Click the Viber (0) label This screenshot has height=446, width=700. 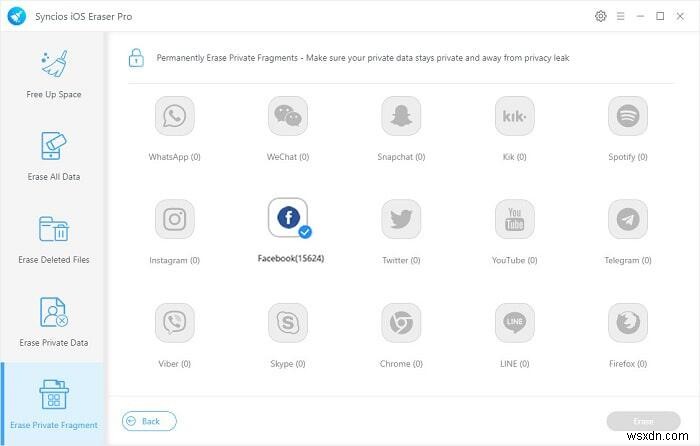coord(175,364)
